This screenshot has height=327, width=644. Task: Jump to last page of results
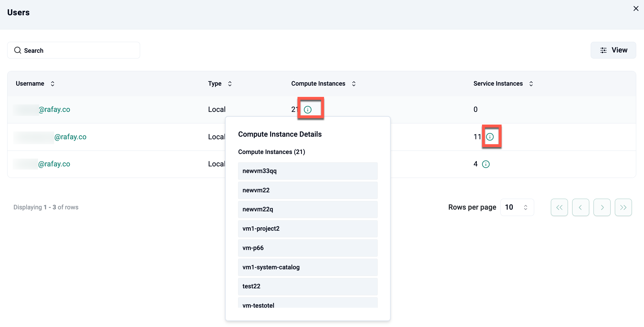tap(623, 207)
